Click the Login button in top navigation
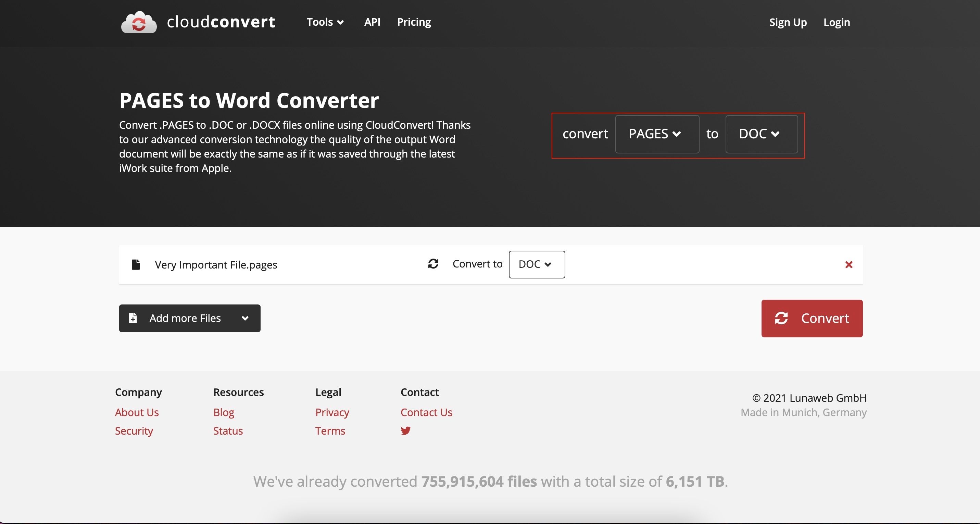Image resolution: width=980 pixels, height=524 pixels. [836, 21]
